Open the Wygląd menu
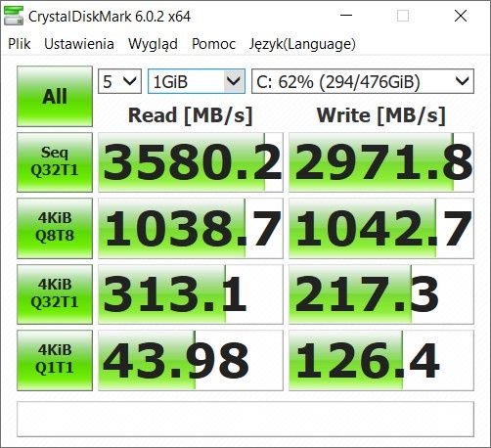Screen dimensions: 491x448 pyautogui.click(x=153, y=44)
